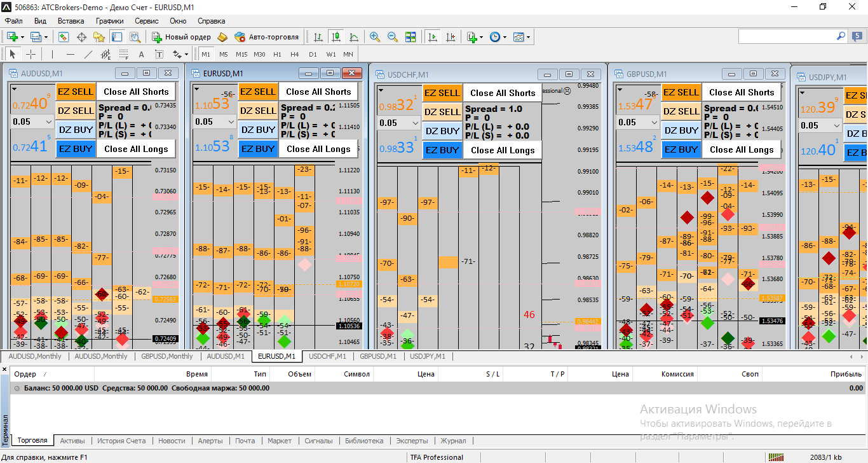
Task: Open the Эксперты terminal tab
Action: coord(412,440)
